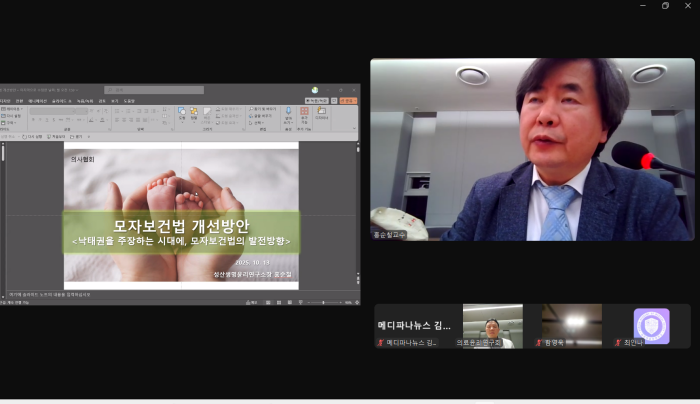Switch to Slide Sorter view in status bar
700x404 pixels.
click(281, 301)
